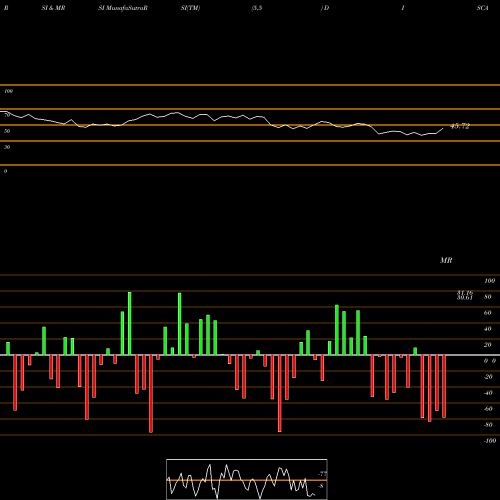Click the bar chart axis label 20
The height and width of the screenshot is (500, 500).
(x=488, y=345)
